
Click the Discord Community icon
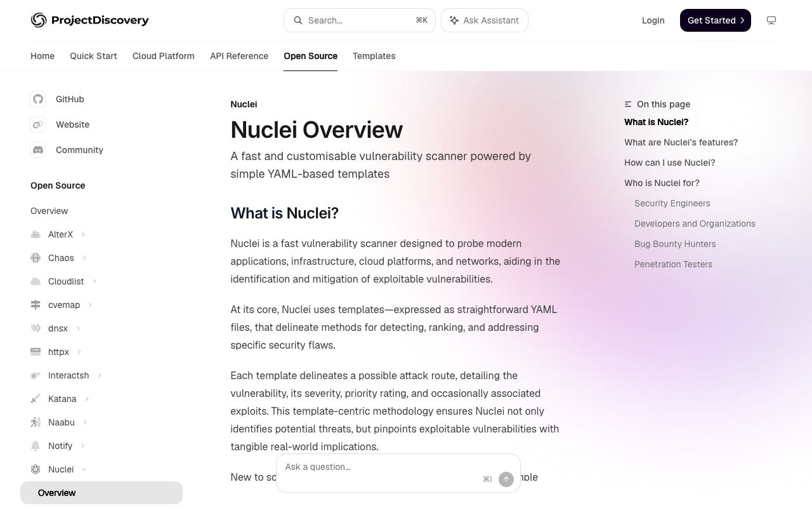coord(38,150)
